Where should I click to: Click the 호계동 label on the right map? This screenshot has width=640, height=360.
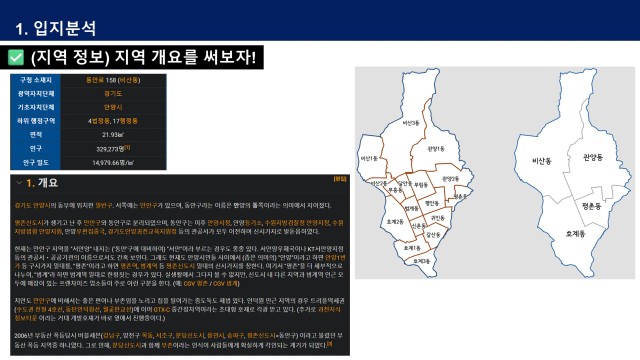click(575, 233)
